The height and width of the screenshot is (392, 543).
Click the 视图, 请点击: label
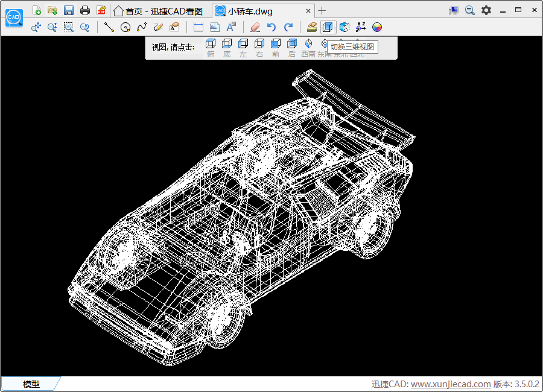[173, 47]
